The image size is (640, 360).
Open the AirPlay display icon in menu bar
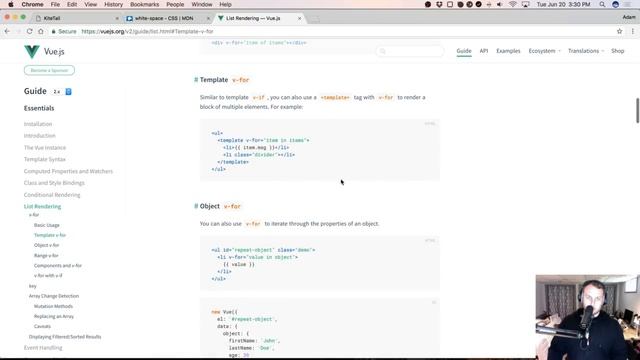[x=526, y=4]
